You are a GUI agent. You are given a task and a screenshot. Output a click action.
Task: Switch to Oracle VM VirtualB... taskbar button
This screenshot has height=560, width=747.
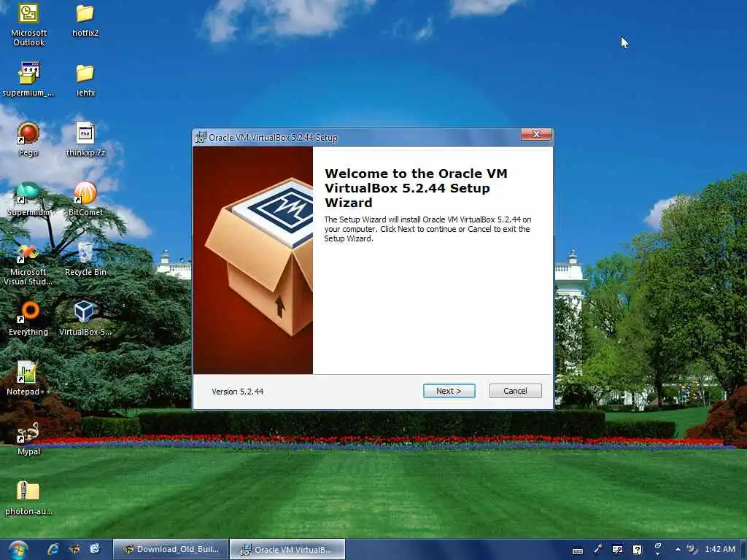287,550
